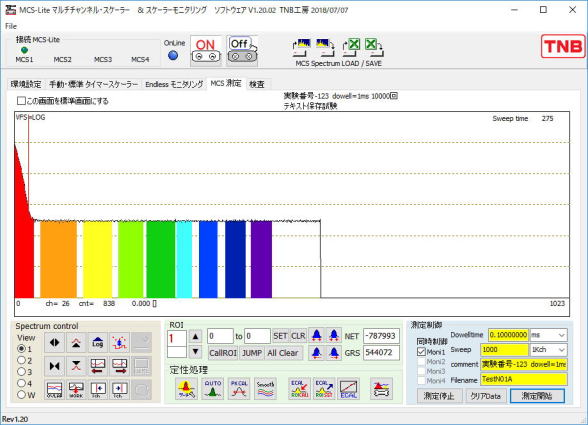Switch to the 環境設定 tab
Screen dimensions: 588x425
[x=26, y=84]
